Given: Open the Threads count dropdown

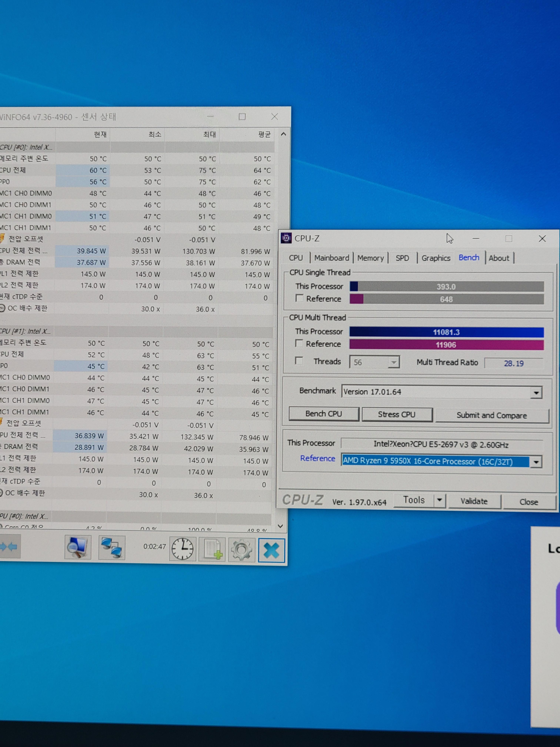Looking at the screenshot, I should click(393, 362).
